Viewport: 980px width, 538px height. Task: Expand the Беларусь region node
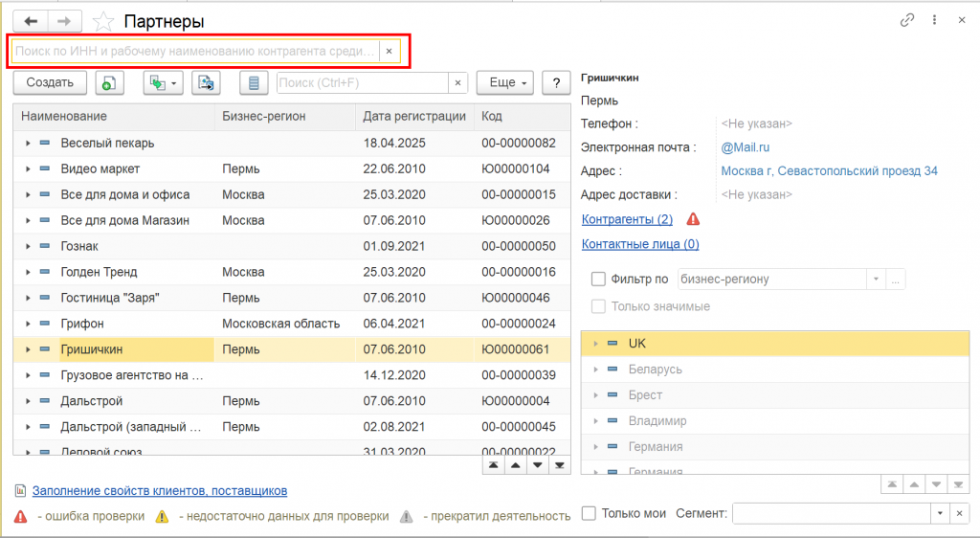tap(595, 370)
